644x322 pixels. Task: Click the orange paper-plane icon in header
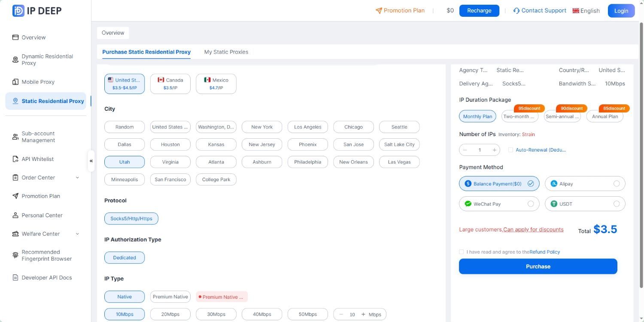(379, 11)
